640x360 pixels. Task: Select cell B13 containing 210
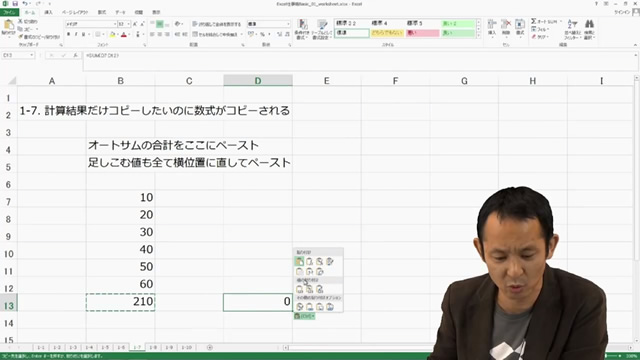point(120,302)
